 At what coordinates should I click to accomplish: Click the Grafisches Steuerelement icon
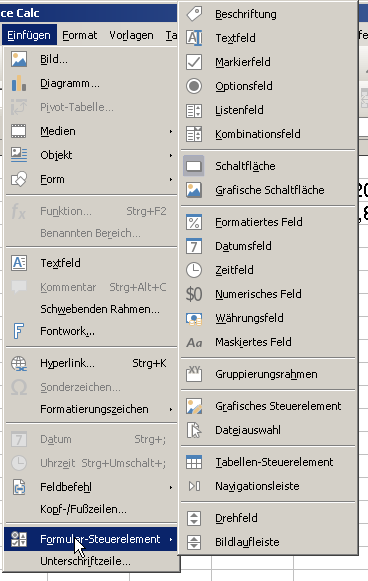pyautogui.click(x=194, y=406)
